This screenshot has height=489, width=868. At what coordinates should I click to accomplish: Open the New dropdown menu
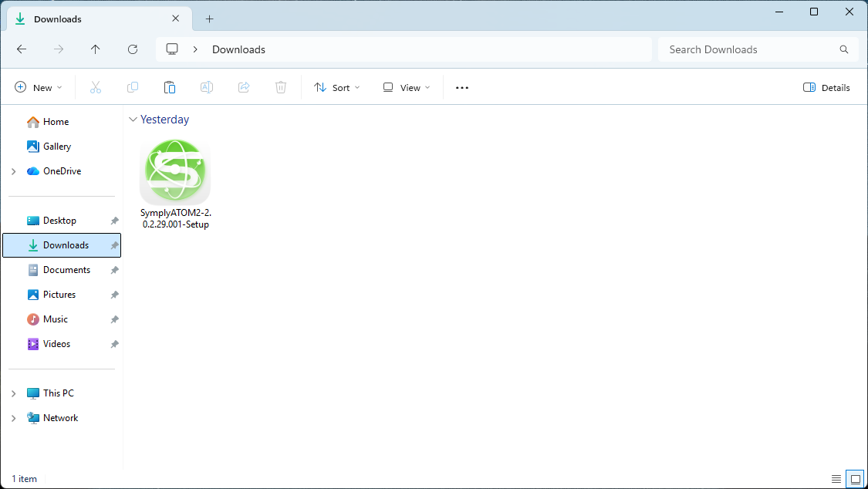point(39,87)
